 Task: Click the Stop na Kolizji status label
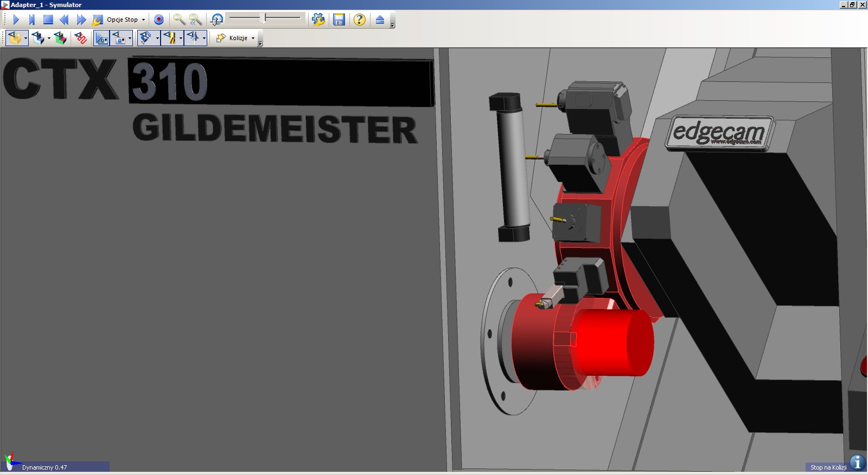tap(828, 467)
